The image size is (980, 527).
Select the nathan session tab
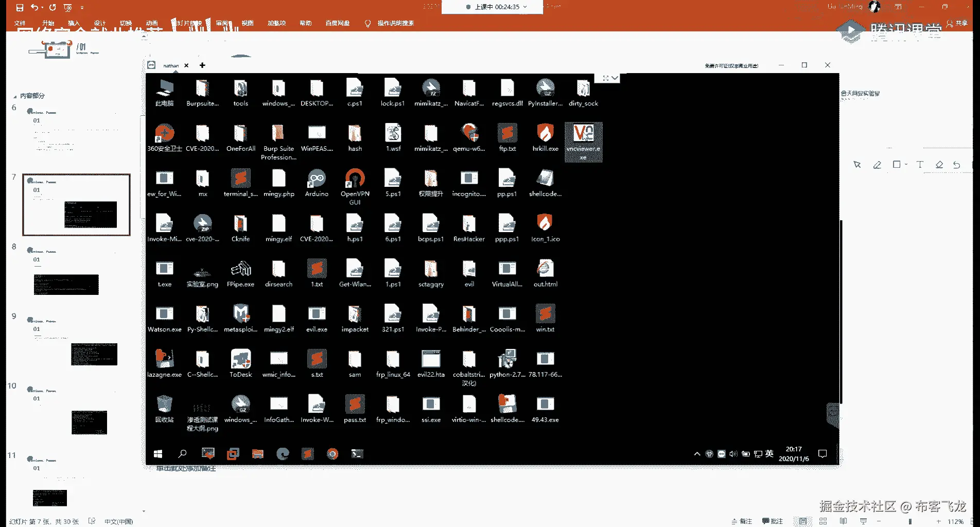pos(171,65)
